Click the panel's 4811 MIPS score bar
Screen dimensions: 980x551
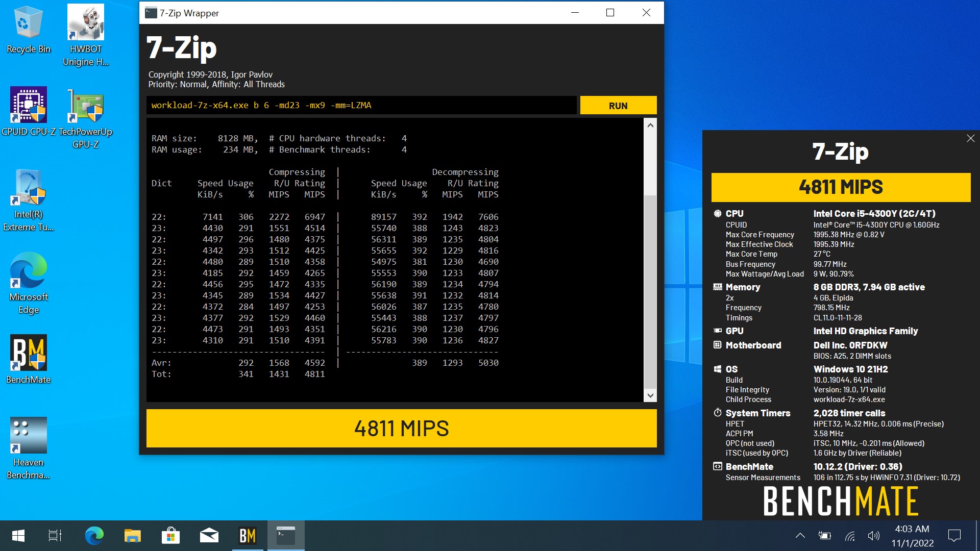click(x=841, y=187)
